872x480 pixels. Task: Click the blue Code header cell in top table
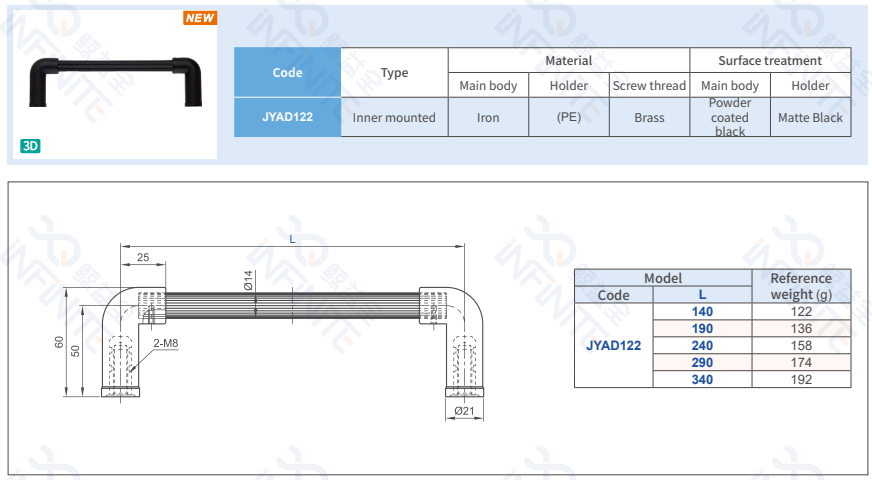point(287,72)
